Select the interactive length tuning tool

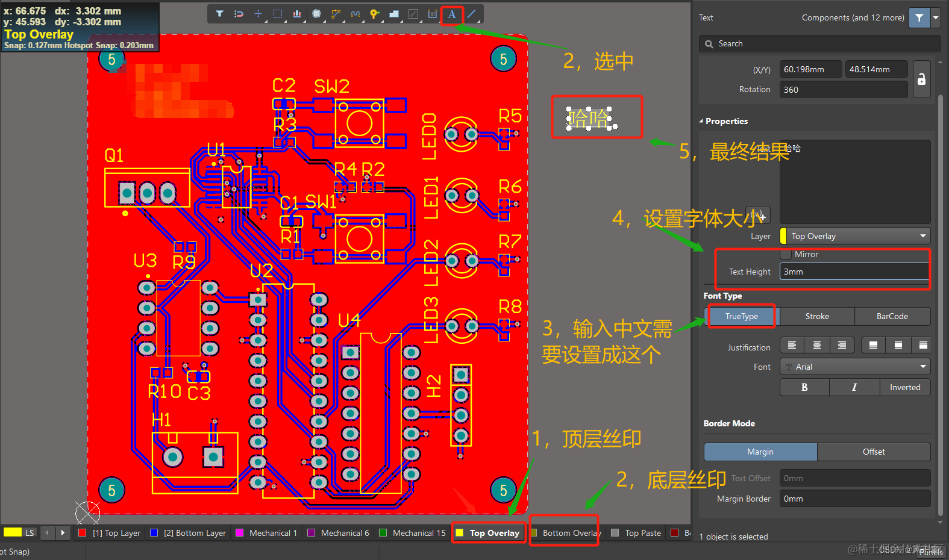355,14
